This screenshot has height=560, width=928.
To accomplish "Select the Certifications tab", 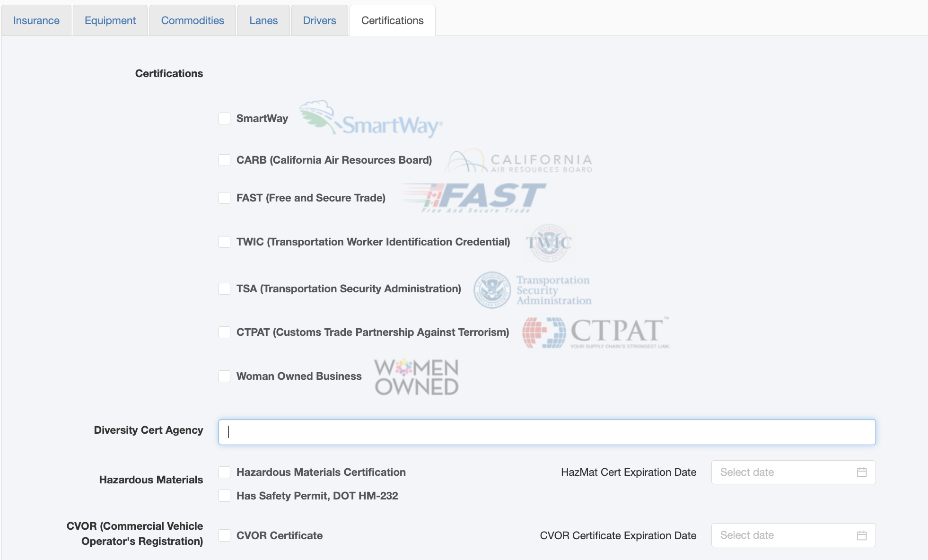I will (x=393, y=20).
